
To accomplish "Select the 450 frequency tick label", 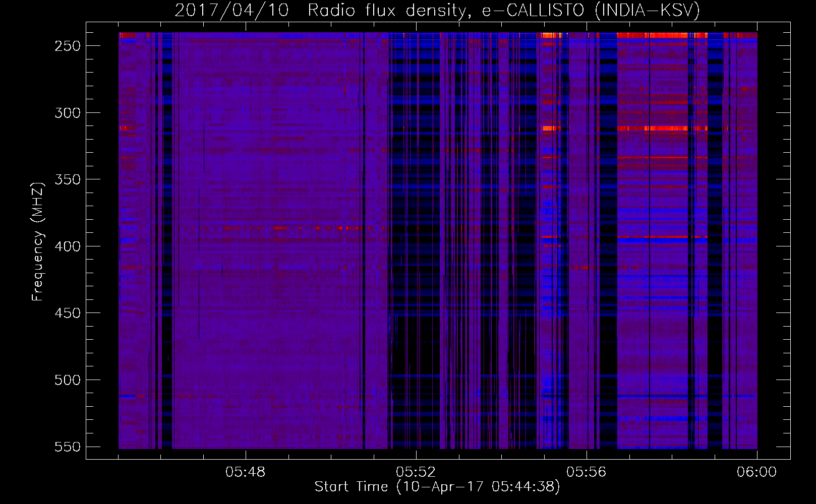I will point(68,313).
